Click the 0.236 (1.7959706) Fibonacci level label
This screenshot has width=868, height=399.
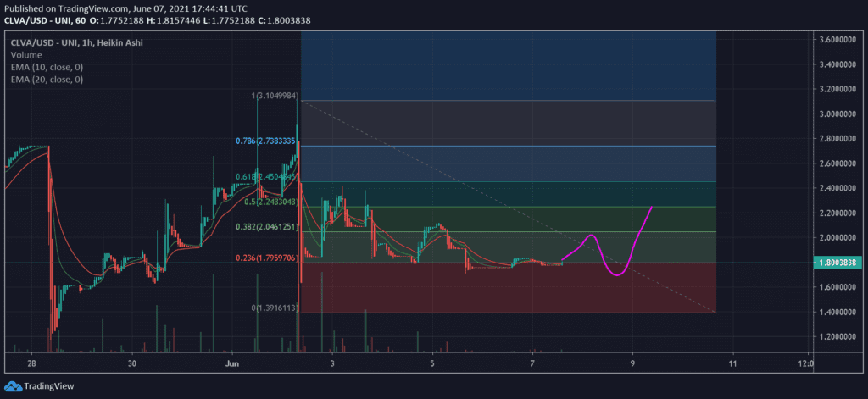tap(264, 259)
